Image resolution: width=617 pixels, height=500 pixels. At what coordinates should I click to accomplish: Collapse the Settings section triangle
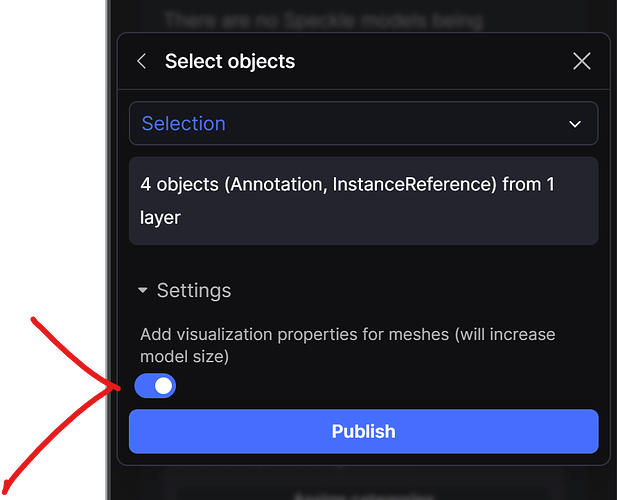(144, 291)
